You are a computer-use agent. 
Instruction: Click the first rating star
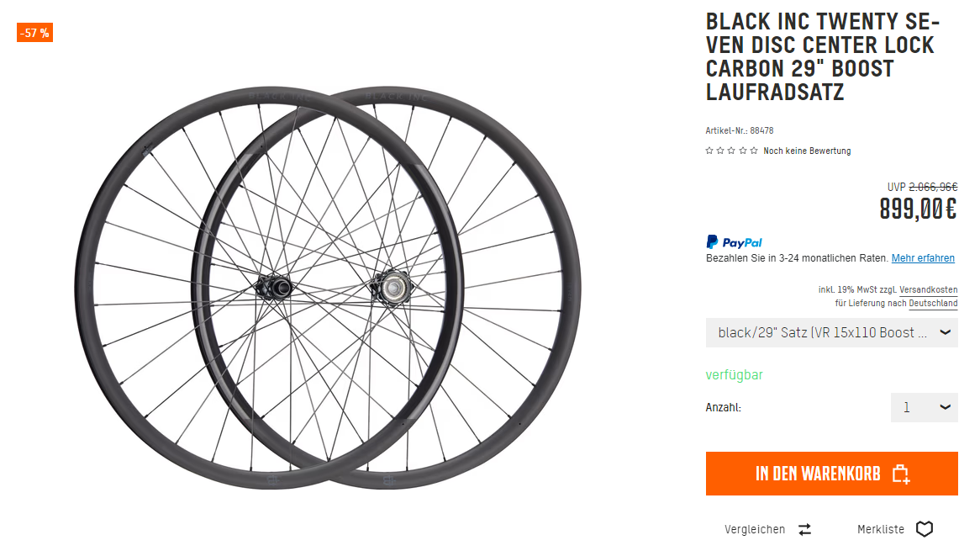click(709, 151)
